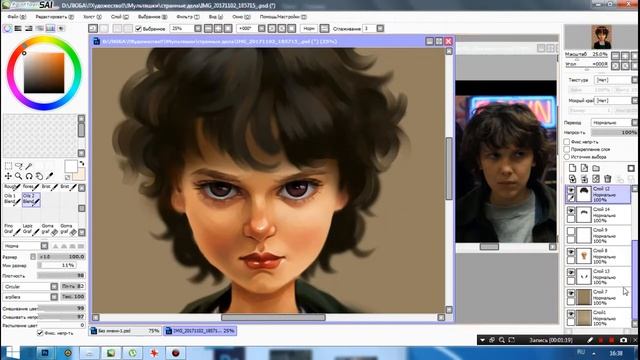Choose the Fino Graf pencil brush
The width and height of the screenshot is (640, 360).
pos(12,229)
